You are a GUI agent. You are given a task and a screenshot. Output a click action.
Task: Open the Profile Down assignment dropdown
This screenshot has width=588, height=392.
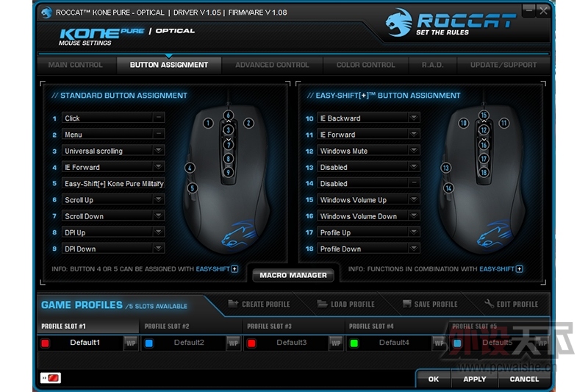[414, 249]
